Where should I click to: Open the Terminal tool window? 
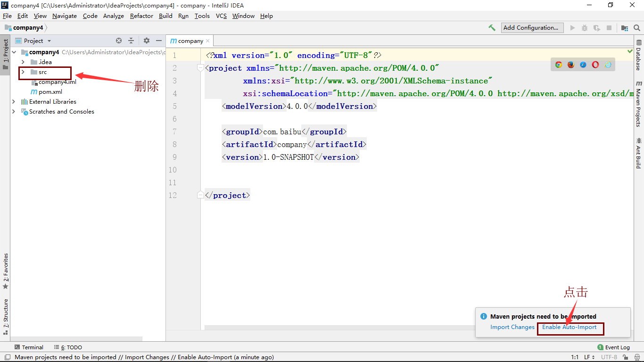pos(29,347)
